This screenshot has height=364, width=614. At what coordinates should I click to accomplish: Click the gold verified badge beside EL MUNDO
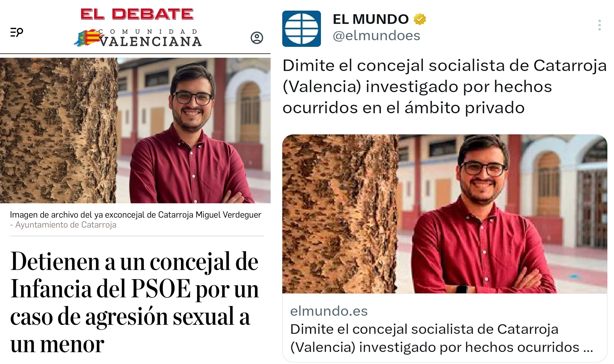pyautogui.click(x=420, y=19)
